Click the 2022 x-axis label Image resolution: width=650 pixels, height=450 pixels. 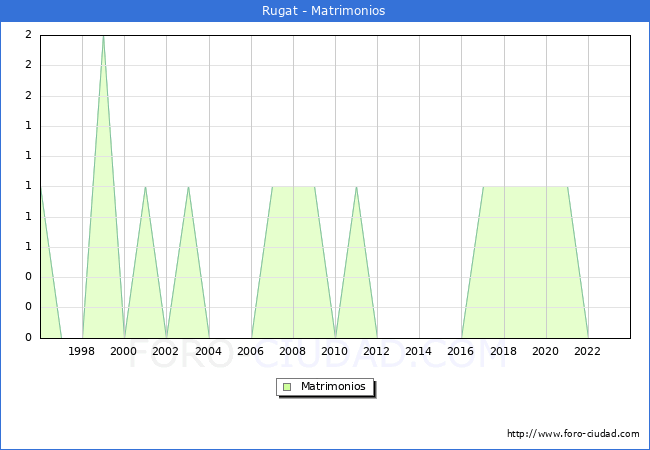(x=588, y=351)
